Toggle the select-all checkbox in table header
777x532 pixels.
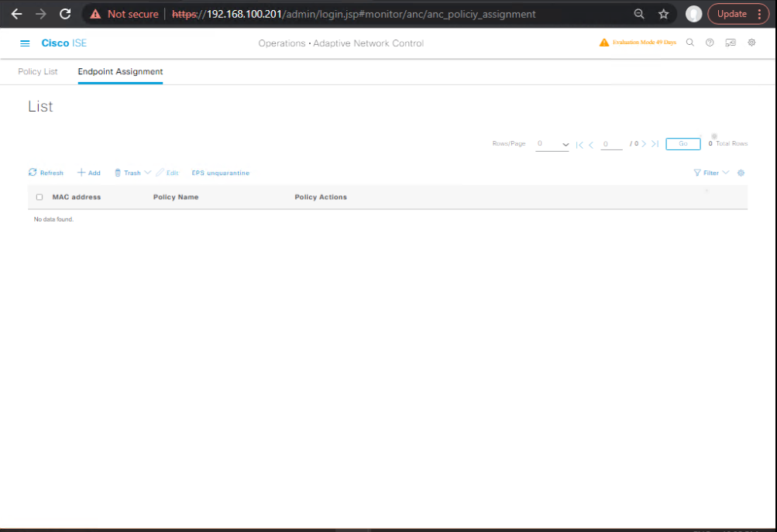coord(40,197)
